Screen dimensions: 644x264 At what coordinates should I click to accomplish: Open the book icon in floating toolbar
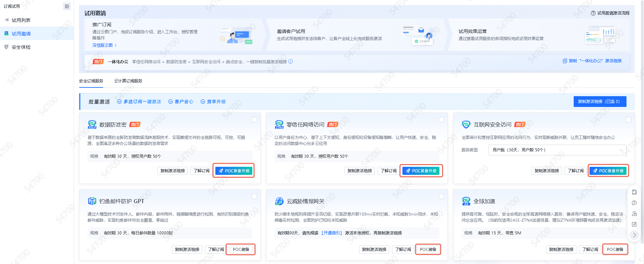pyautogui.click(x=634, y=192)
